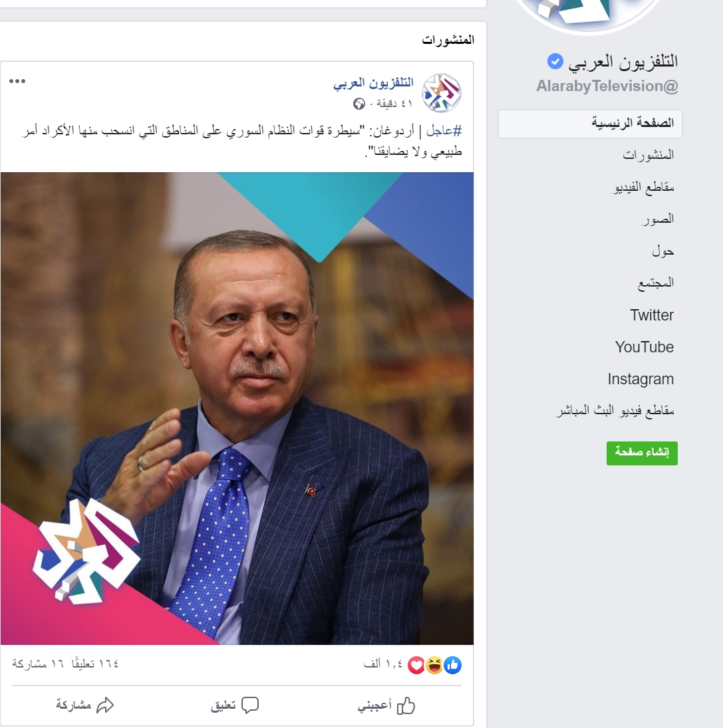Click the #عاجل hashtag link
723x728 pixels.
click(x=444, y=131)
